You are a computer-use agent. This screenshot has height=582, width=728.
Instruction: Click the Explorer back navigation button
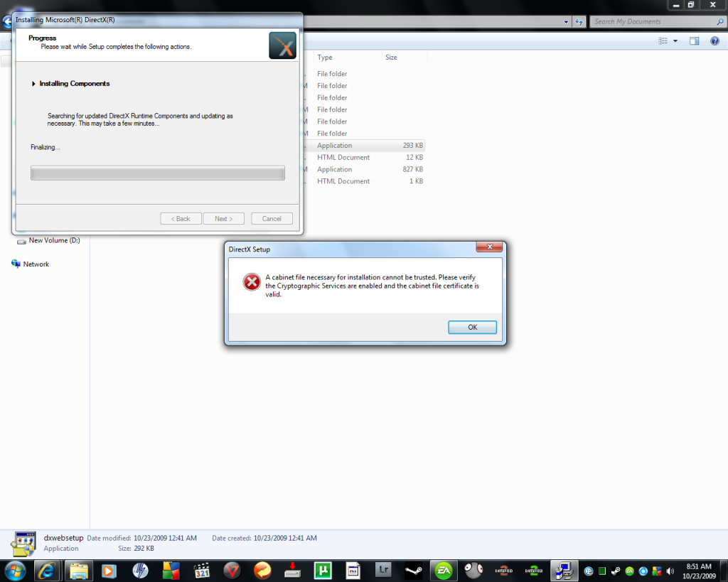click(x=7, y=22)
